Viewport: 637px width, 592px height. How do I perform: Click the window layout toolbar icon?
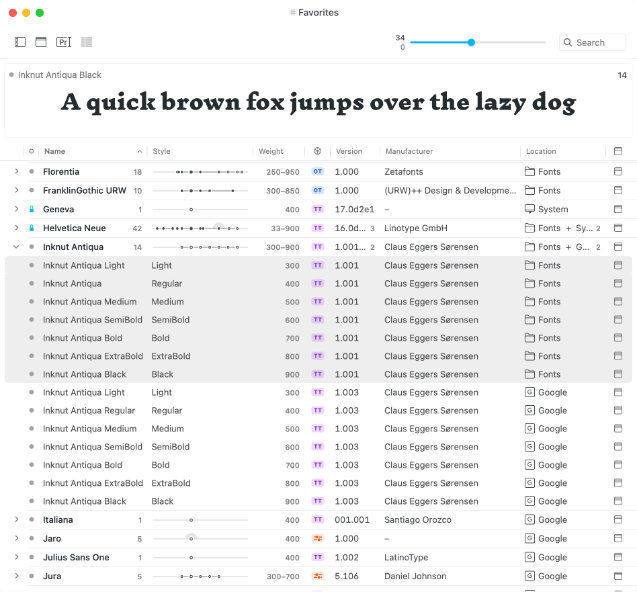click(41, 42)
